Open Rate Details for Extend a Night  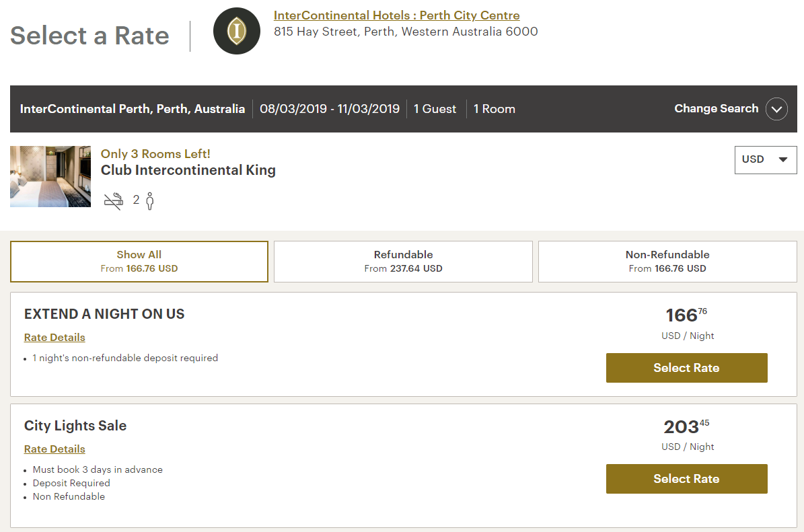point(54,338)
